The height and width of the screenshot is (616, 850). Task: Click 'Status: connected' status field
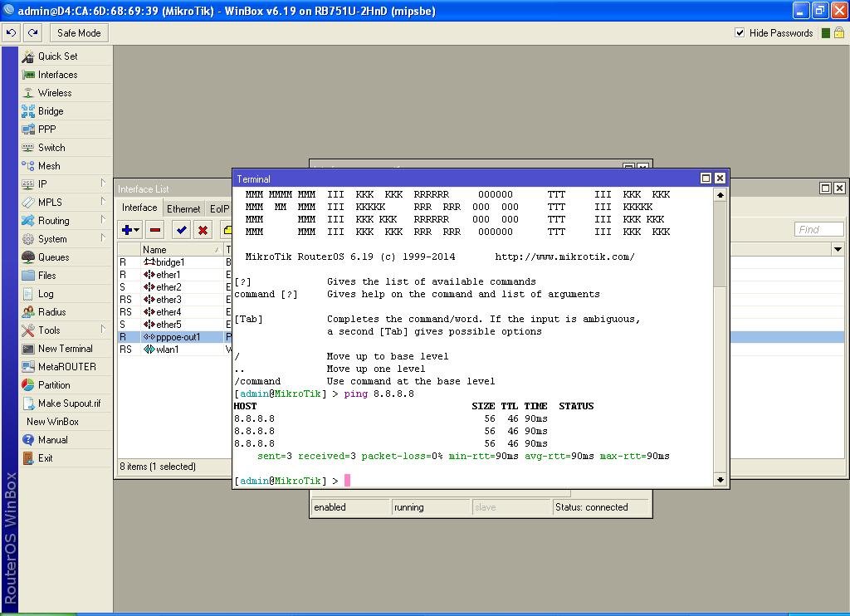pos(601,507)
